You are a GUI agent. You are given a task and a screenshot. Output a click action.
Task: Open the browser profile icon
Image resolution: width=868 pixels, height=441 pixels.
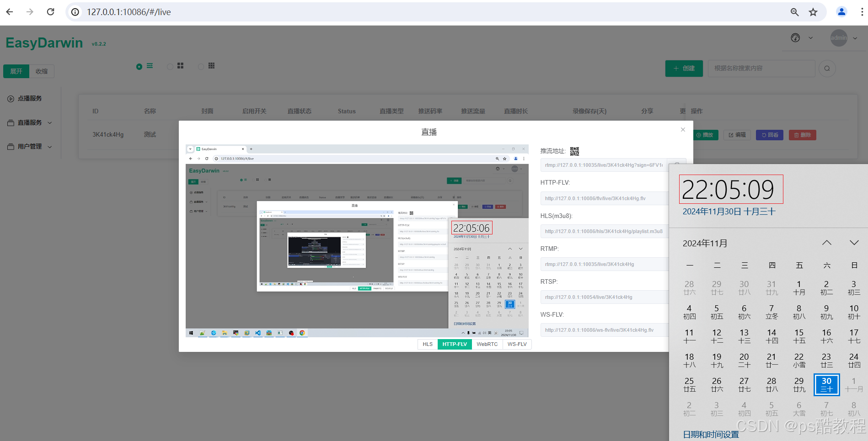click(x=841, y=12)
